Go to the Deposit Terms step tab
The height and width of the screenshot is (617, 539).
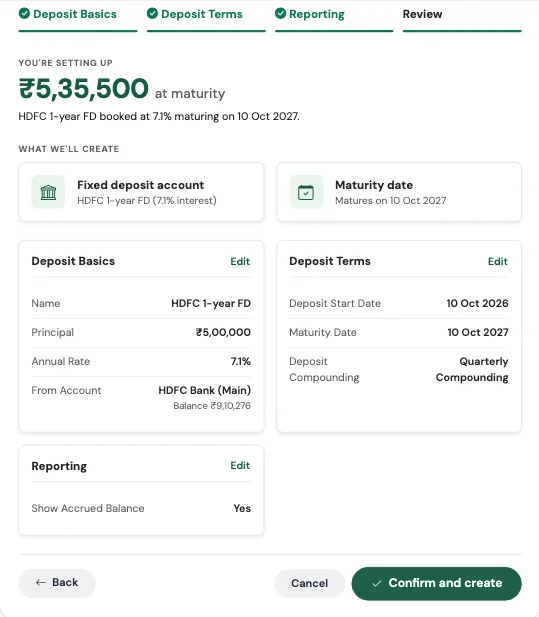click(x=206, y=19)
